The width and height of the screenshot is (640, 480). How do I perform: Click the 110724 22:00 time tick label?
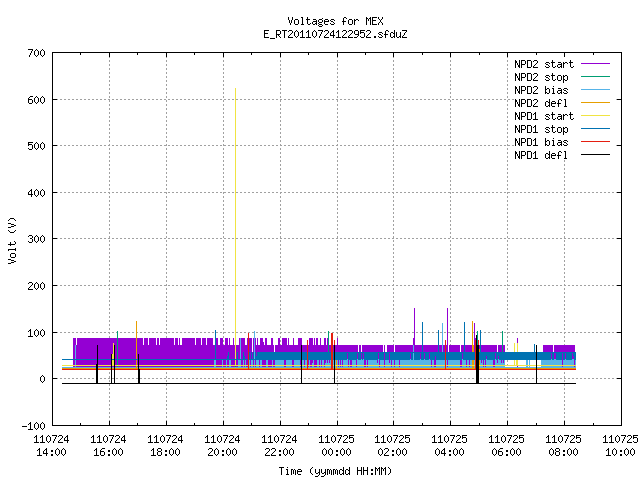pyautogui.click(x=279, y=446)
